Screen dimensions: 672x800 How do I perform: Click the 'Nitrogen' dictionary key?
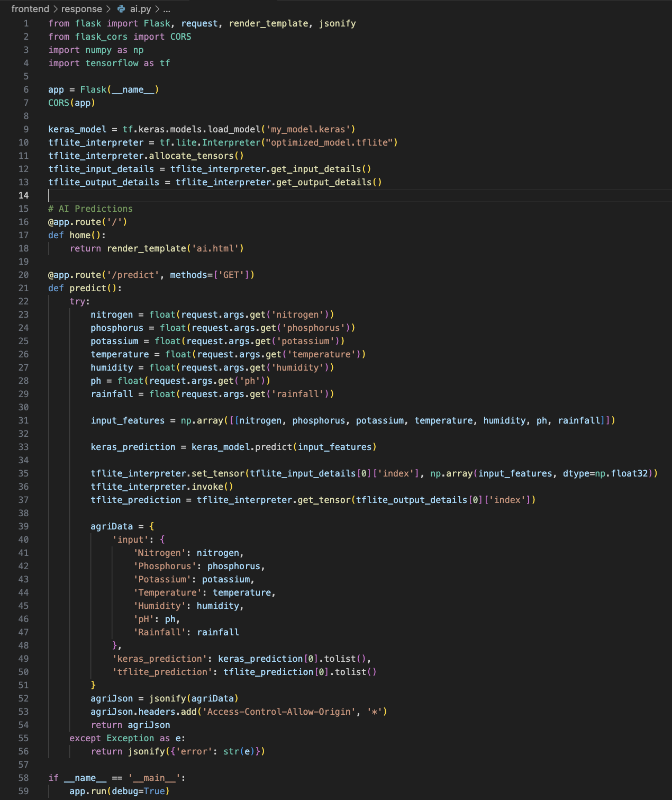coord(159,553)
